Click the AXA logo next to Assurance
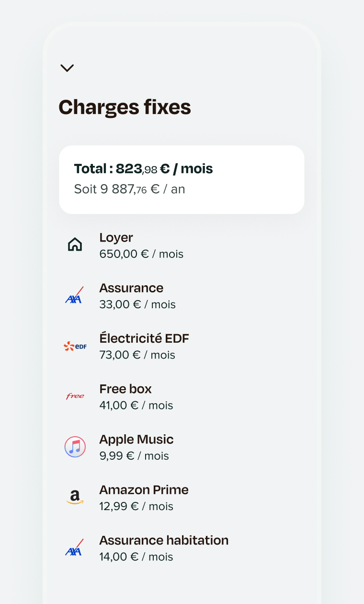The image size is (364, 604). click(x=74, y=296)
